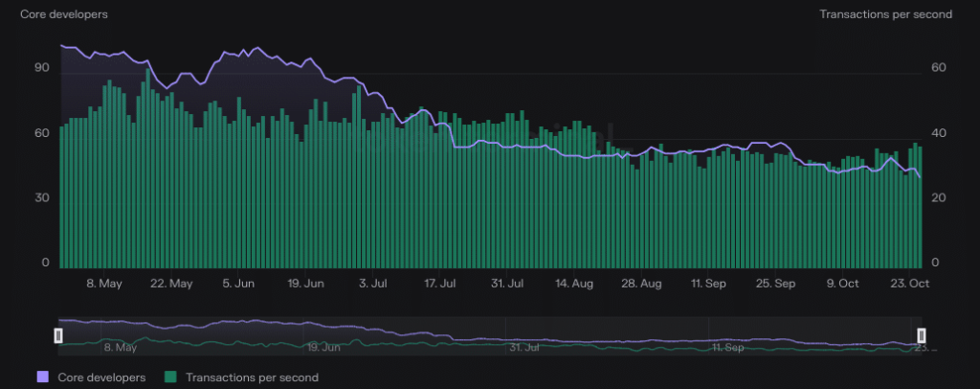
Task: Click the 19. Jun label in the navigator
Action: (323, 347)
